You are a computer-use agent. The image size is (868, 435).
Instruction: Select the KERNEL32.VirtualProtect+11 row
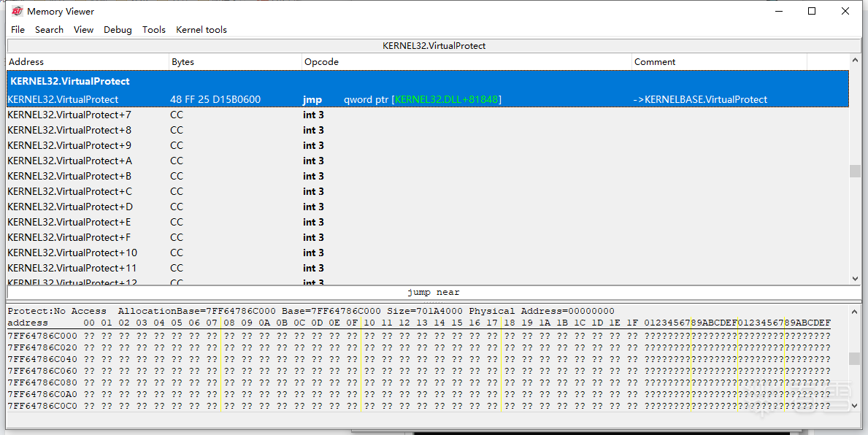click(x=427, y=269)
